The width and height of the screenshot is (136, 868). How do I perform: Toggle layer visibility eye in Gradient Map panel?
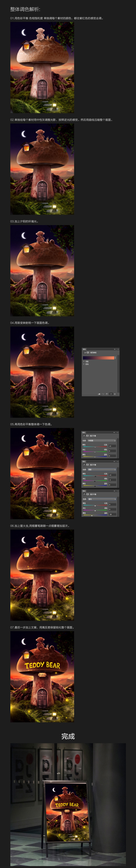[111, 394]
